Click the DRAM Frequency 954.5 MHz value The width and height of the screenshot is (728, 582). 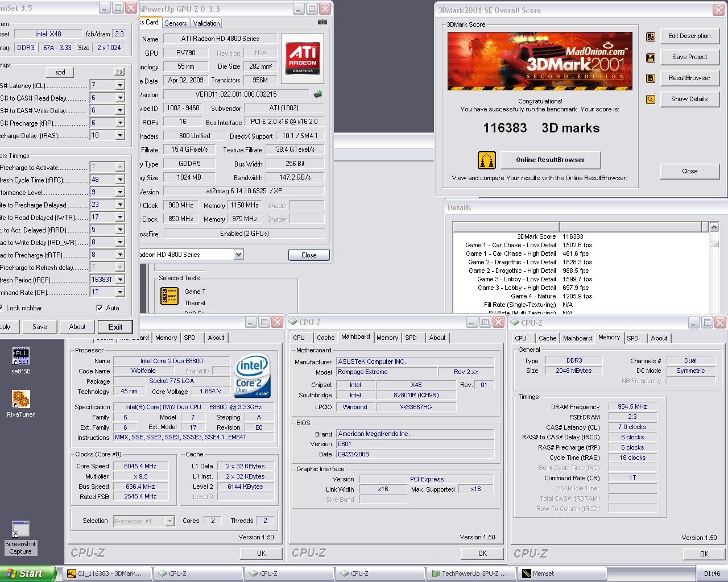point(632,407)
